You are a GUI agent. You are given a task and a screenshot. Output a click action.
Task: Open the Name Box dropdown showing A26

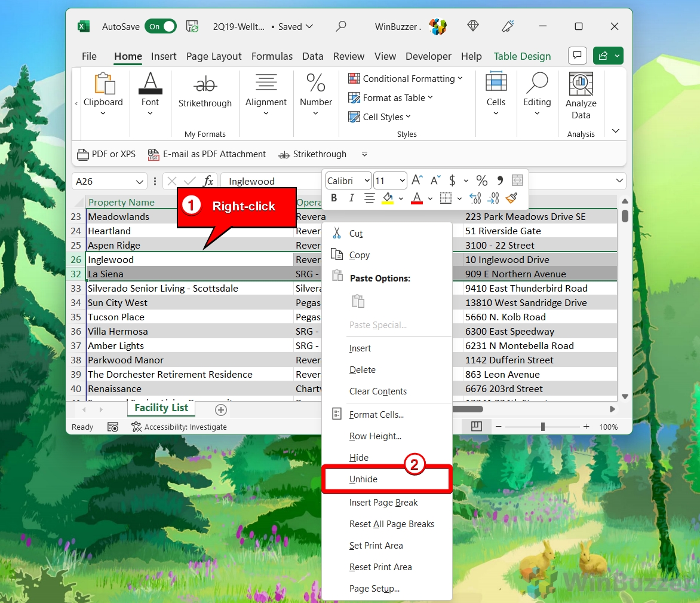(x=140, y=182)
